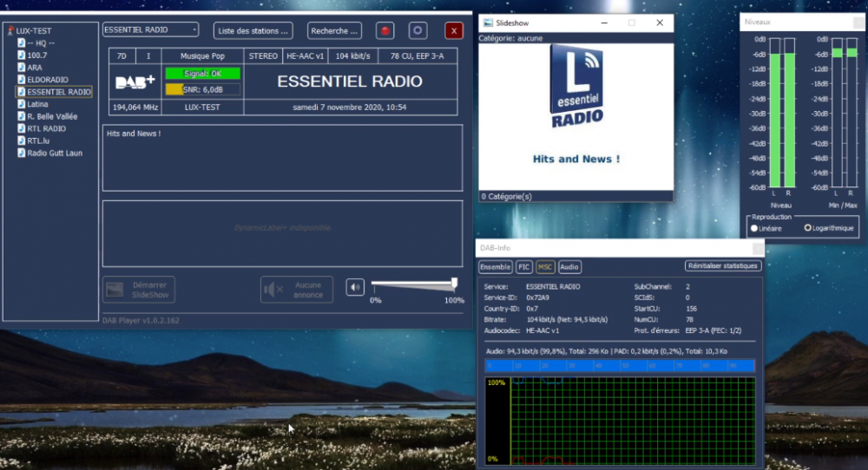The height and width of the screenshot is (470, 868).
Task: Click the STEREO mode cell
Action: coord(263,55)
